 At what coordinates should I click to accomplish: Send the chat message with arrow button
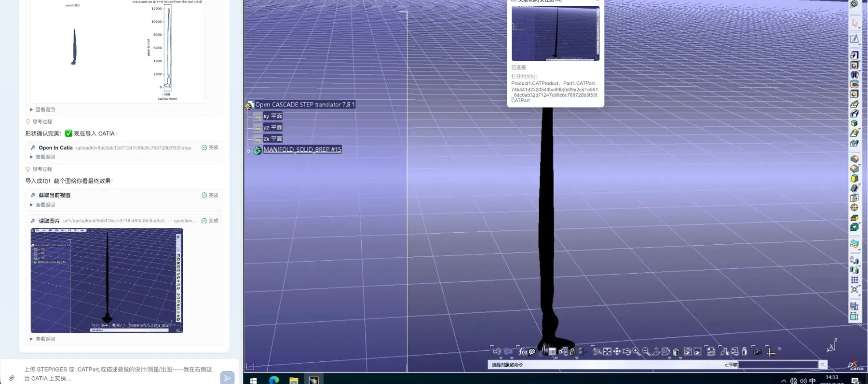pos(227,378)
